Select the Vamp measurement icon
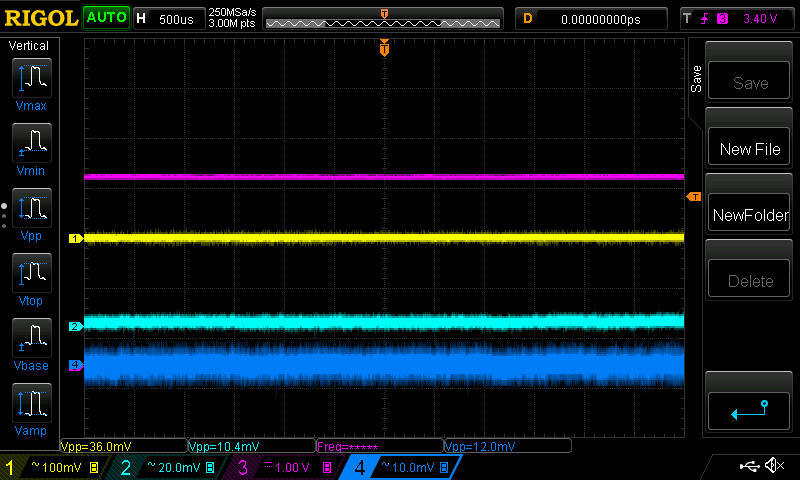The height and width of the screenshot is (480, 800). (x=31, y=403)
